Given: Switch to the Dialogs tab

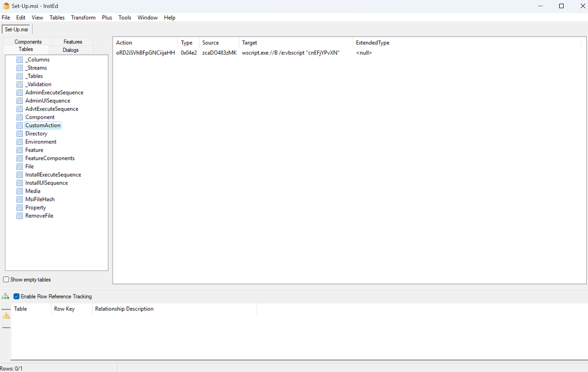Looking at the screenshot, I should 70,50.
